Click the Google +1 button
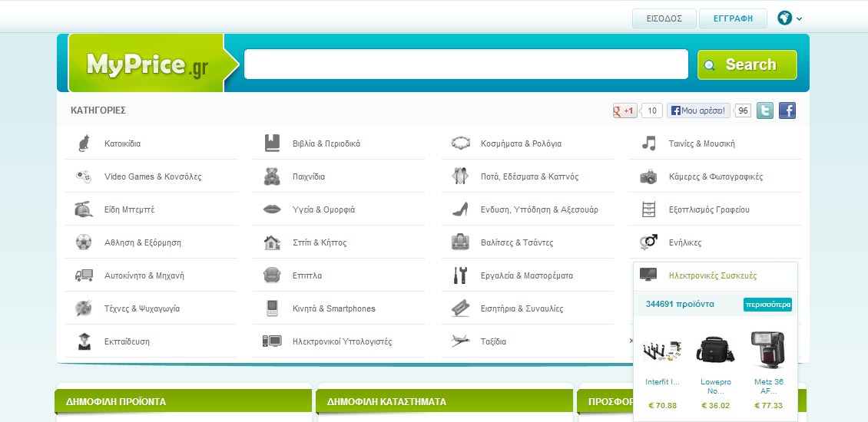Image resolution: width=868 pixels, height=422 pixels. 624,110
